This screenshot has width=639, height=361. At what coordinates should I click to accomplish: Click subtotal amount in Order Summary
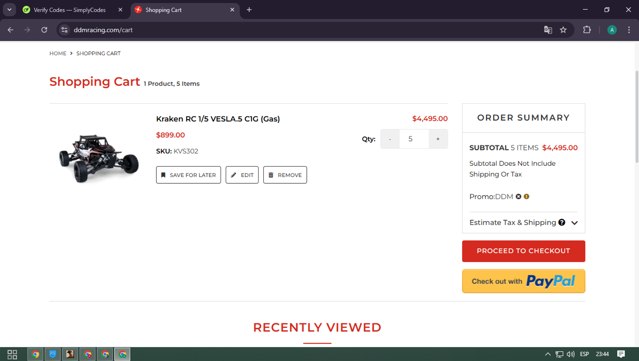click(560, 147)
